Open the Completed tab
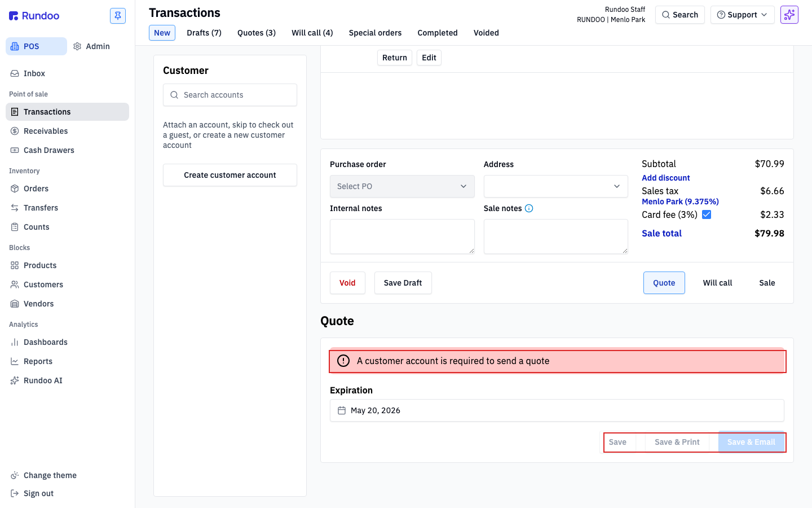Image resolution: width=812 pixels, height=508 pixels. pyautogui.click(x=438, y=33)
